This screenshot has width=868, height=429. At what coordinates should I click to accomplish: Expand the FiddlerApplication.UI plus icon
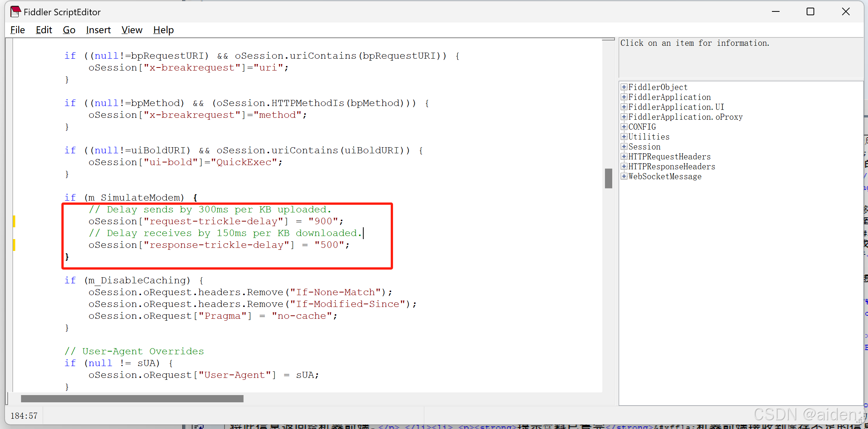tap(624, 107)
